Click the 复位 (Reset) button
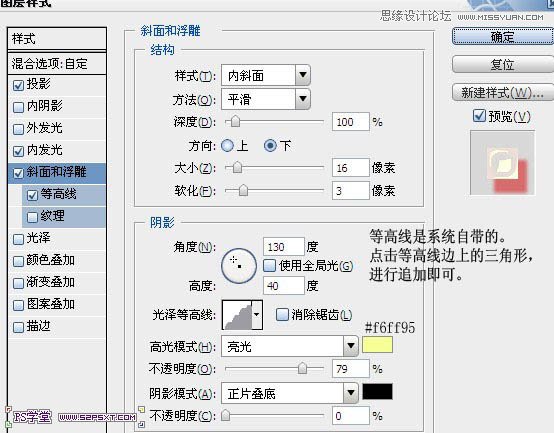Screen dimensions: 554x433 click(x=503, y=65)
